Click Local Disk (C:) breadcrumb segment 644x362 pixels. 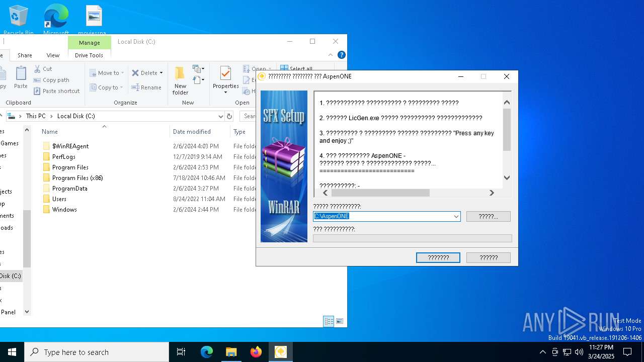[76, 116]
